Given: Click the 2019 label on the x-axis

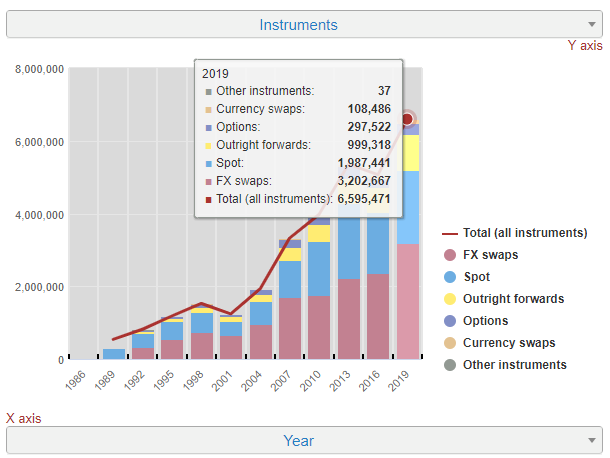Looking at the screenshot, I should coord(400,380).
